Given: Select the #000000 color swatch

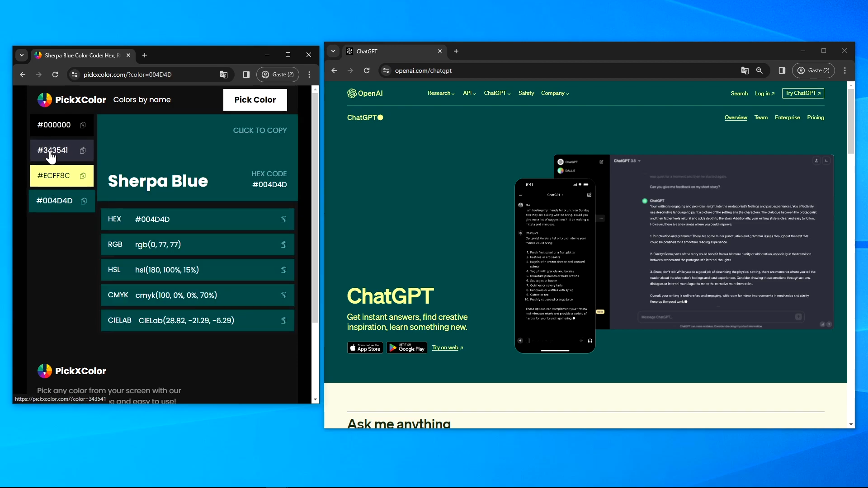Looking at the screenshot, I should tap(61, 125).
